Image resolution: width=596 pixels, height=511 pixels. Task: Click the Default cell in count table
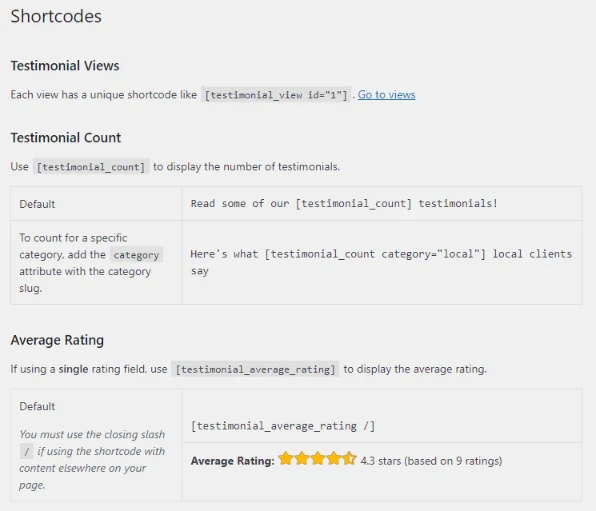pos(96,204)
